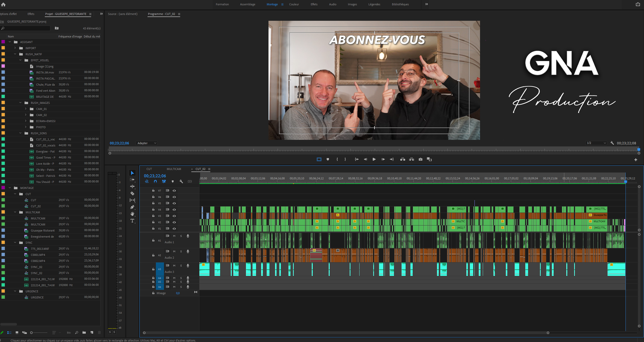This screenshot has width=644, height=342.
Task: Select the Hand tool
Action: click(x=132, y=214)
